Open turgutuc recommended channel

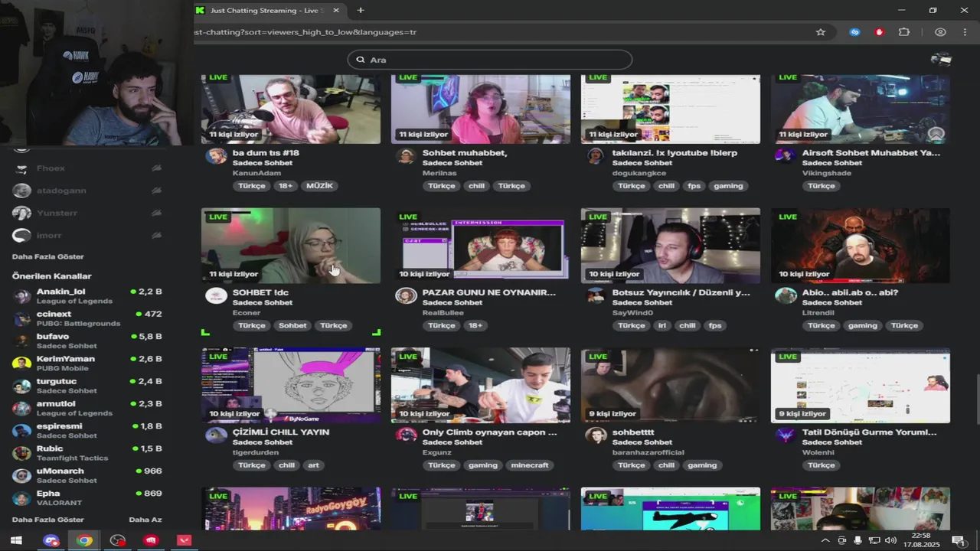point(87,386)
